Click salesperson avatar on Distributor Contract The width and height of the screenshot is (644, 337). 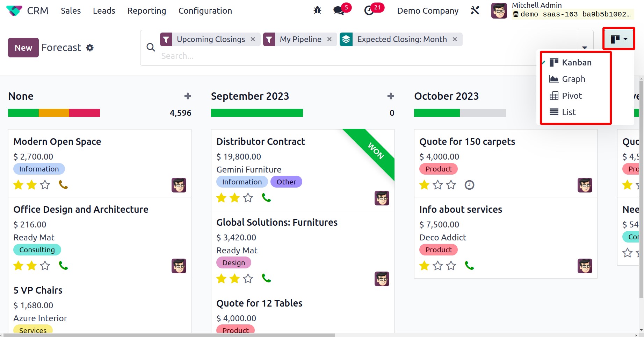click(x=382, y=198)
